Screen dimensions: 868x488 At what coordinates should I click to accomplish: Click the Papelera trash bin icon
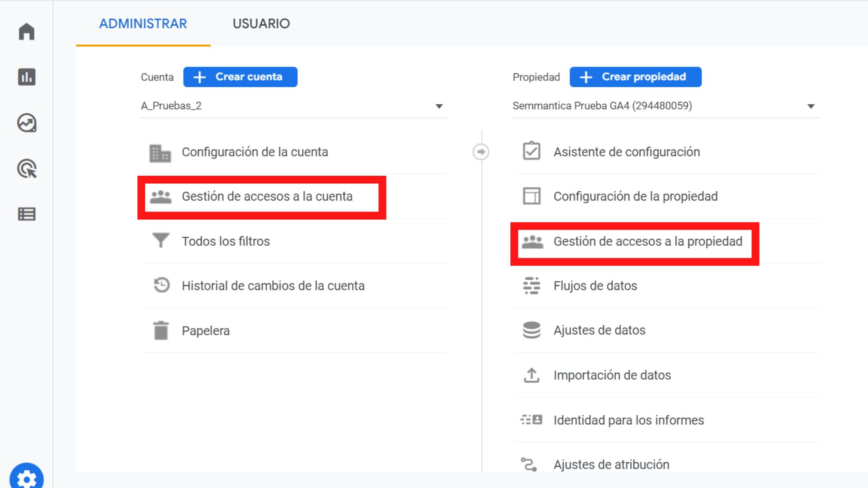pyautogui.click(x=160, y=330)
